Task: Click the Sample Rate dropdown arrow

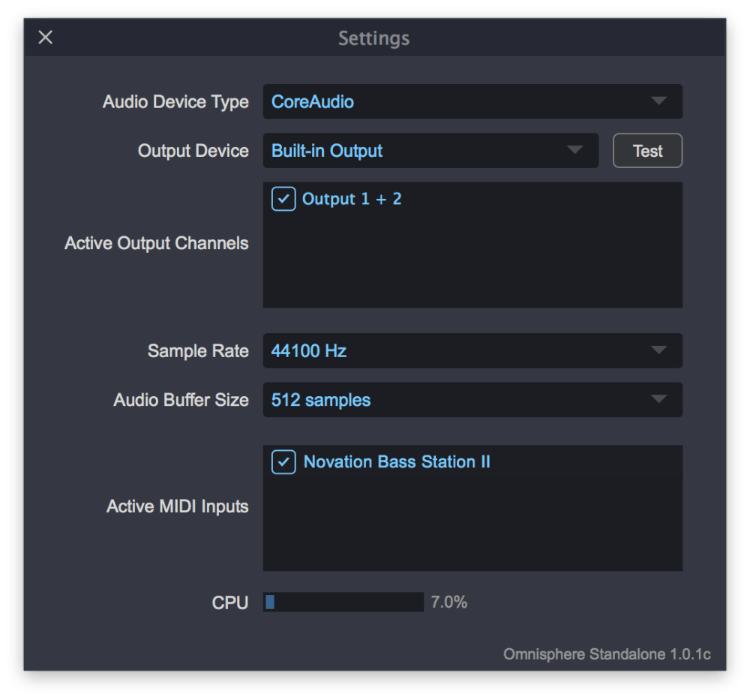Action: tap(658, 350)
